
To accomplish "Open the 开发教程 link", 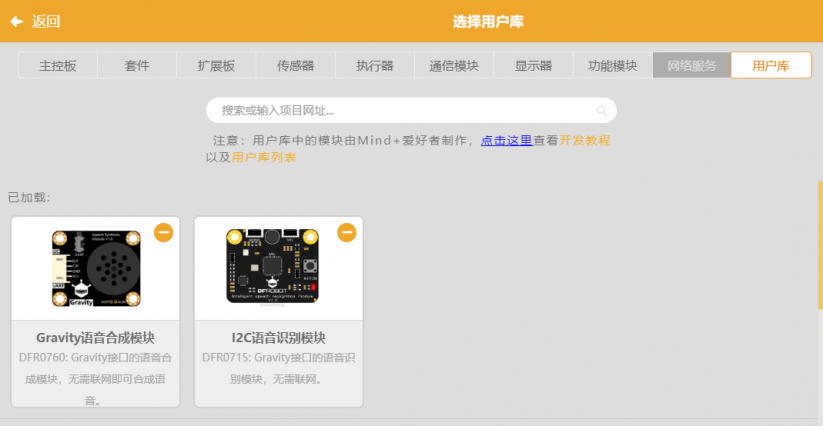I will pyautogui.click(x=585, y=141).
